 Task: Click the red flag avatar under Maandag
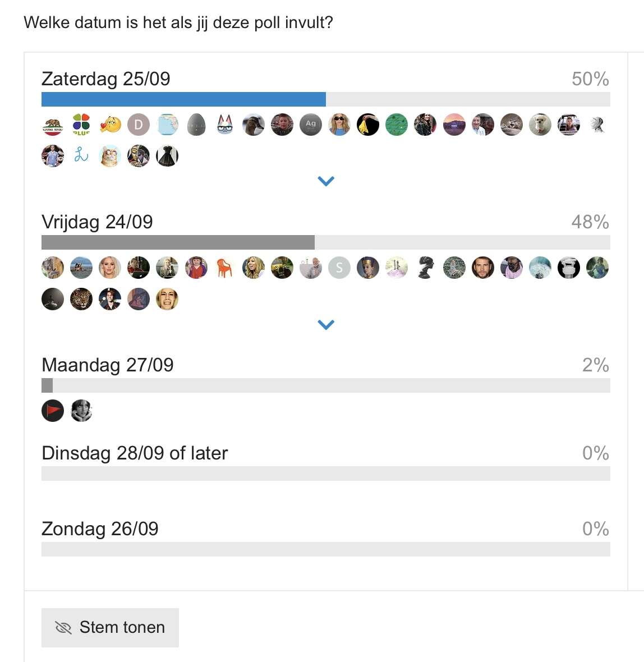pos(53,411)
